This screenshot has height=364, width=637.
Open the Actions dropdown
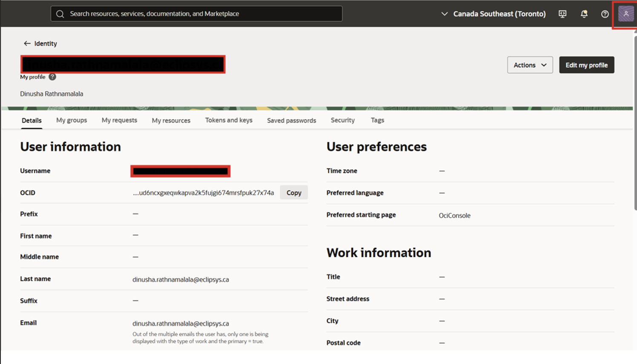coord(529,65)
